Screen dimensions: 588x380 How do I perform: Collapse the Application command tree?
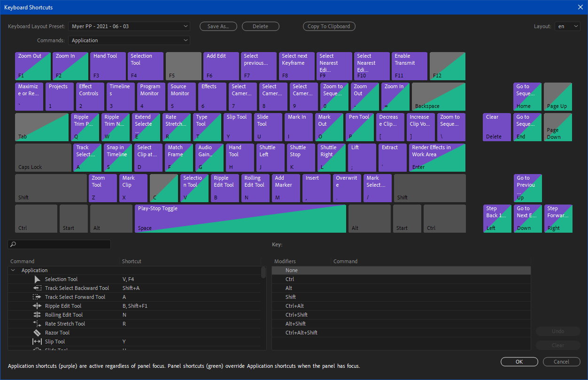(13, 270)
